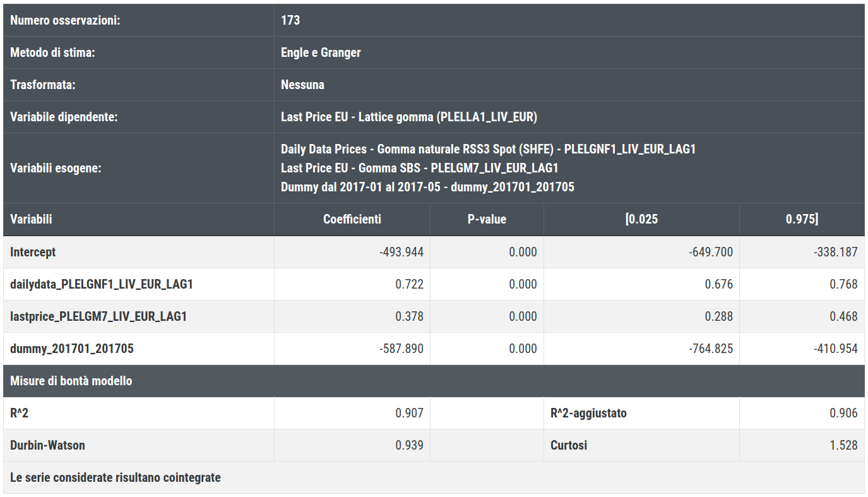This screenshot has height=497, width=868.
Task: Click the Gomma naturale RSS3 Spot variable line
Action: [488, 149]
